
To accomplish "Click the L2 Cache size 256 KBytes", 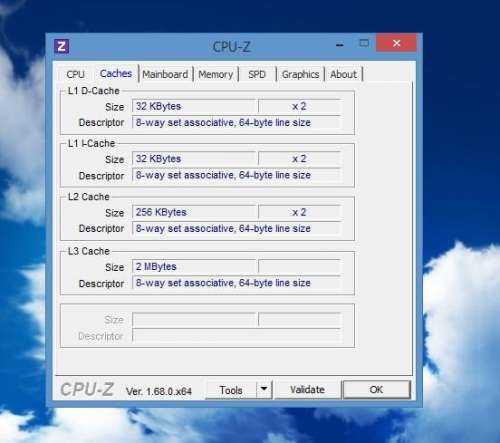I will [x=194, y=212].
